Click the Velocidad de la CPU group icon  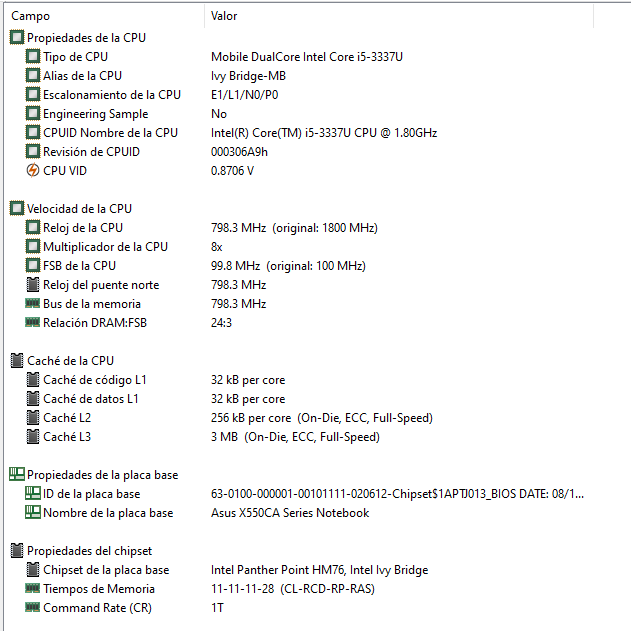pyautogui.click(x=17, y=208)
